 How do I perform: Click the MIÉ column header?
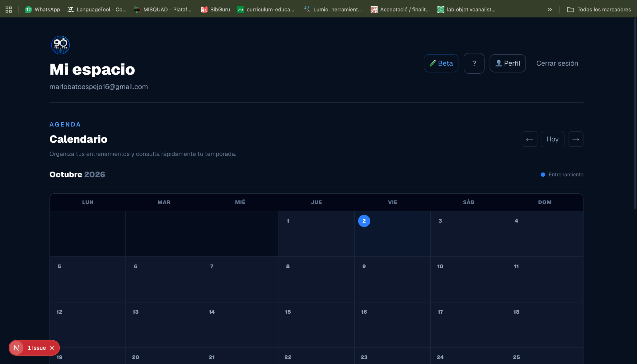tap(240, 202)
